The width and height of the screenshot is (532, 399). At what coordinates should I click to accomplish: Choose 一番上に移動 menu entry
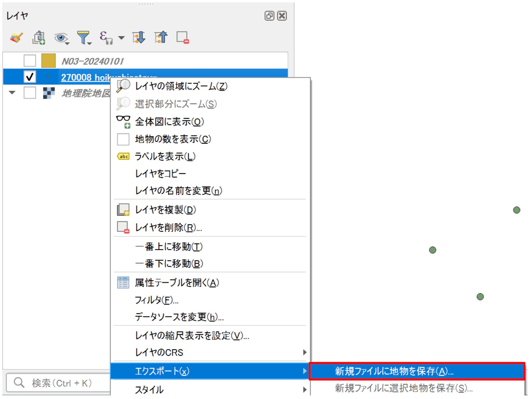pos(210,247)
